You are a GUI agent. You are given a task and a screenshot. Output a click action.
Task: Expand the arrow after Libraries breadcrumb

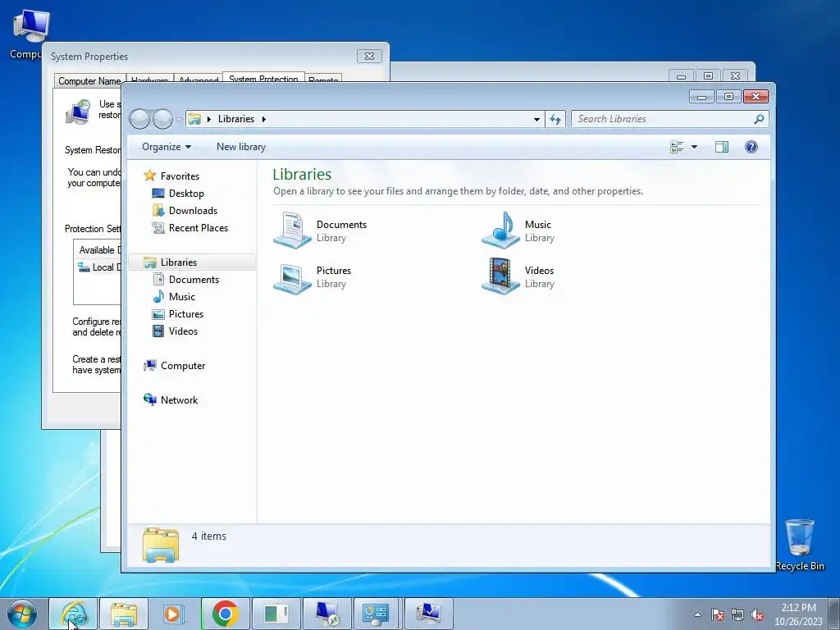263,119
